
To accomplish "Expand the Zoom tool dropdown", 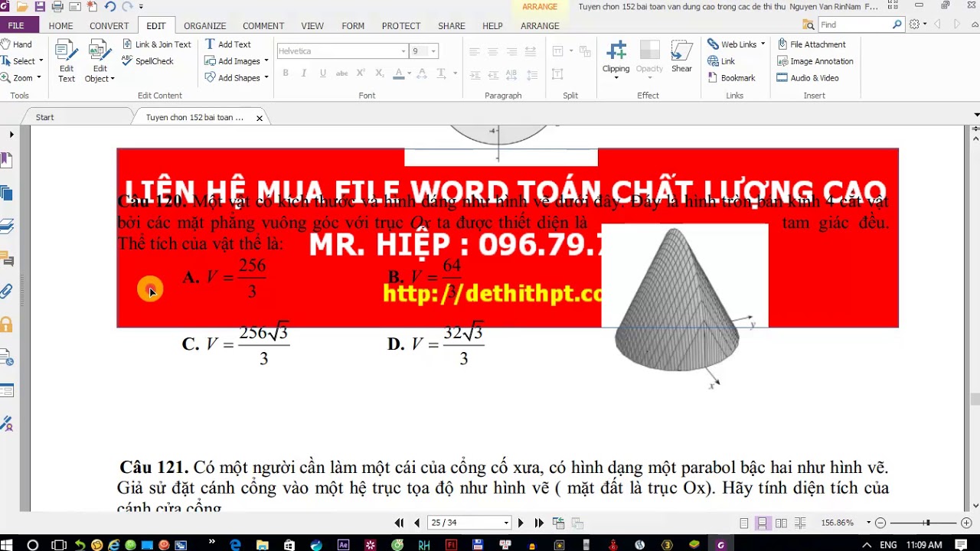I will coord(39,78).
